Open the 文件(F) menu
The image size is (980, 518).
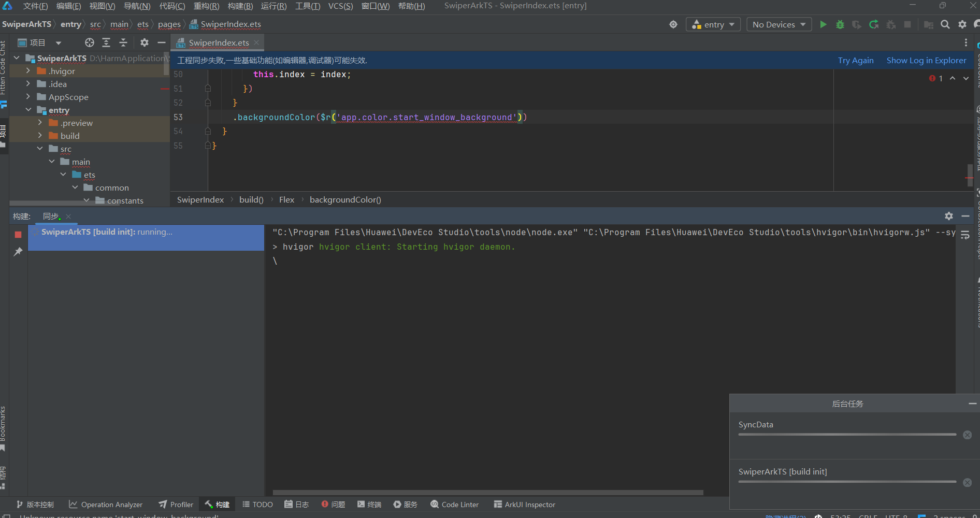pyautogui.click(x=35, y=6)
